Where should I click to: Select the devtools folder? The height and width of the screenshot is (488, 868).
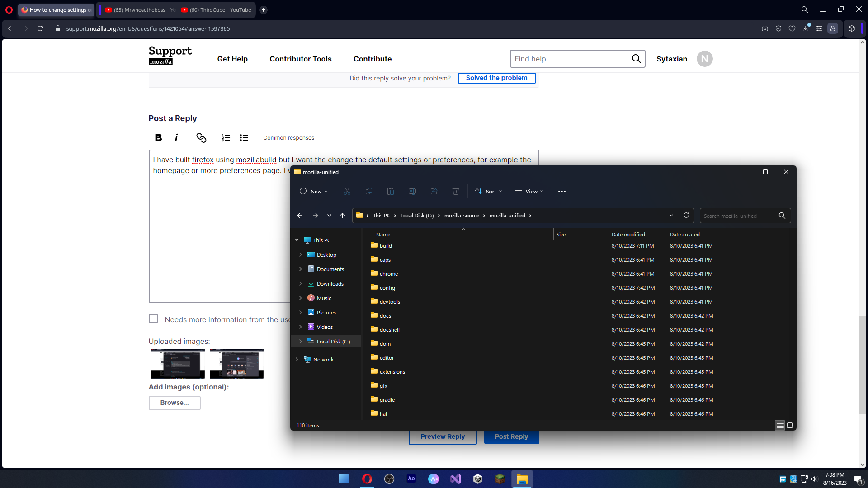click(x=390, y=301)
